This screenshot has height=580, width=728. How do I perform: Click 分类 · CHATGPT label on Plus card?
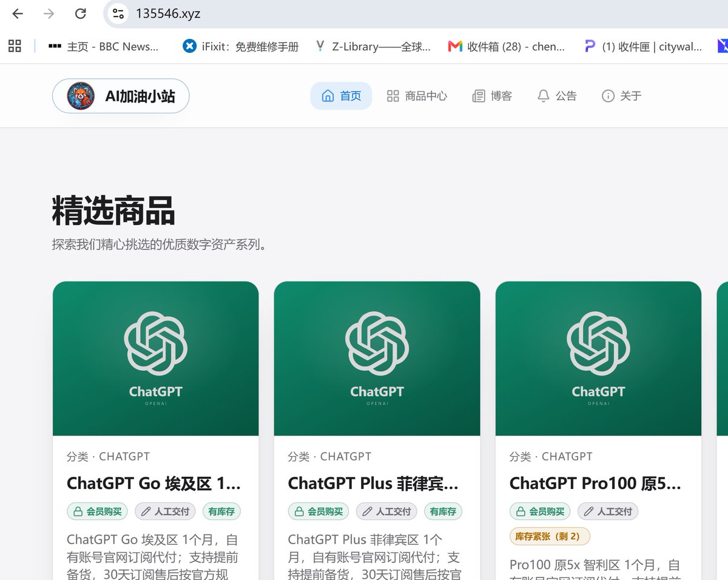click(x=330, y=456)
